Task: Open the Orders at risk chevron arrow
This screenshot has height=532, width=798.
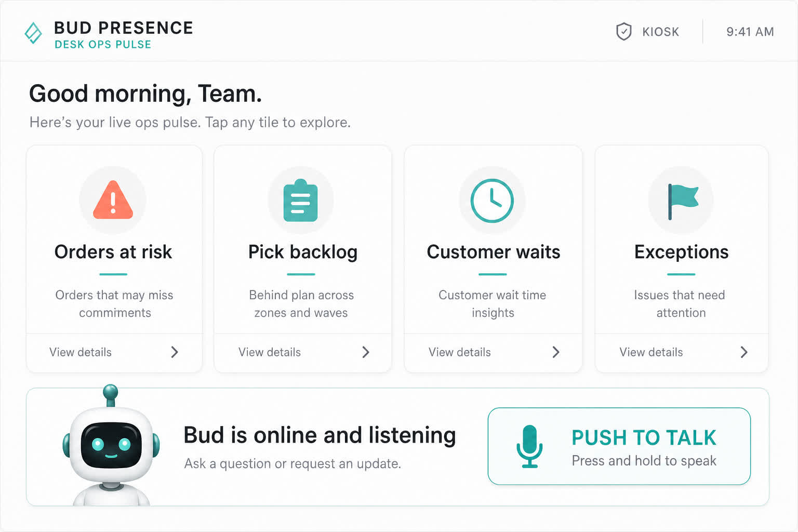Action: [175, 352]
